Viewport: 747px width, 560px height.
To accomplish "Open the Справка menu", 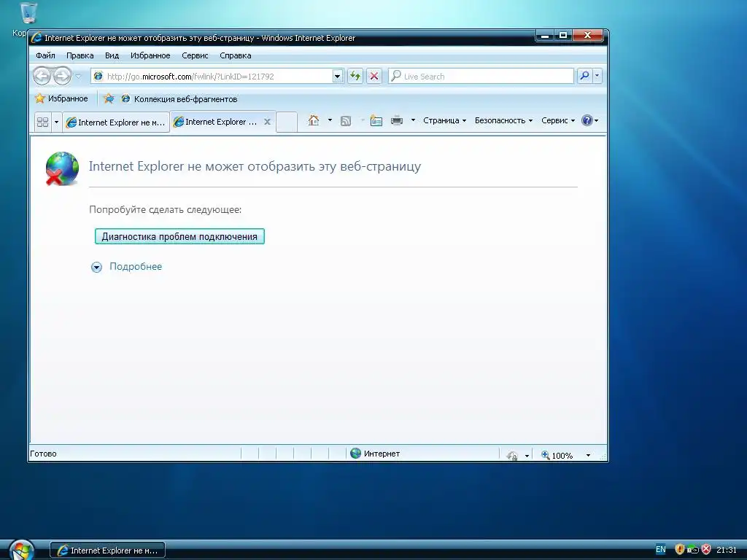I will (x=236, y=55).
